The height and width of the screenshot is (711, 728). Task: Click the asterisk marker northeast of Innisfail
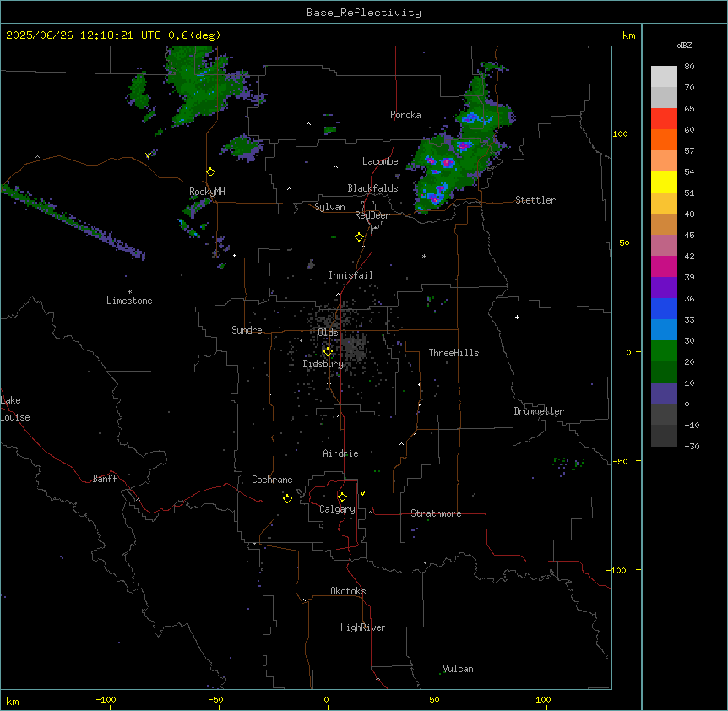[424, 256]
